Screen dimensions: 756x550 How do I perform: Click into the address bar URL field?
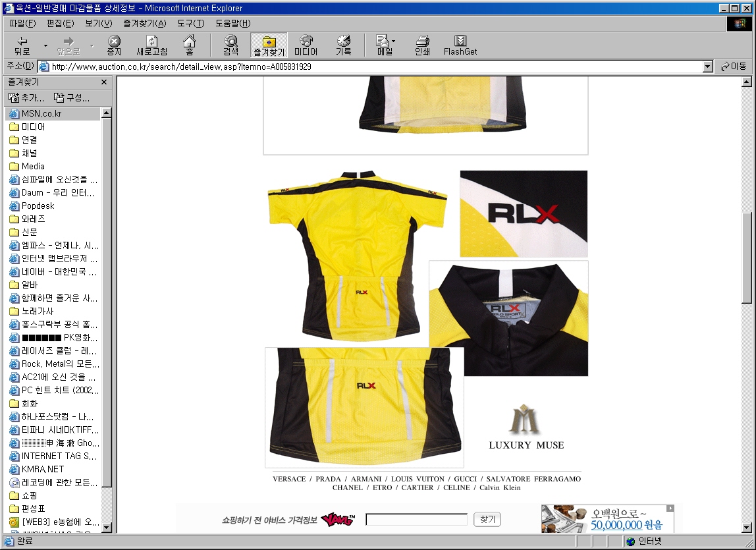(370, 67)
